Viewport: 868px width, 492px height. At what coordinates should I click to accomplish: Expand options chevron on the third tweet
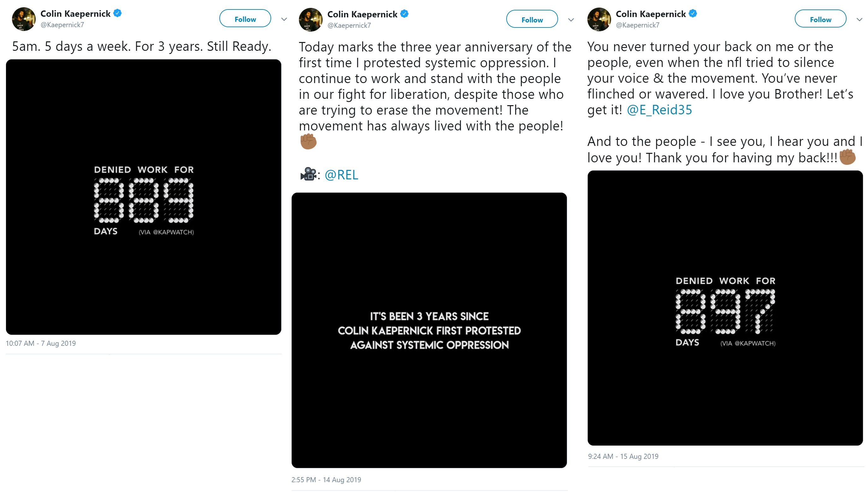[x=859, y=20]
